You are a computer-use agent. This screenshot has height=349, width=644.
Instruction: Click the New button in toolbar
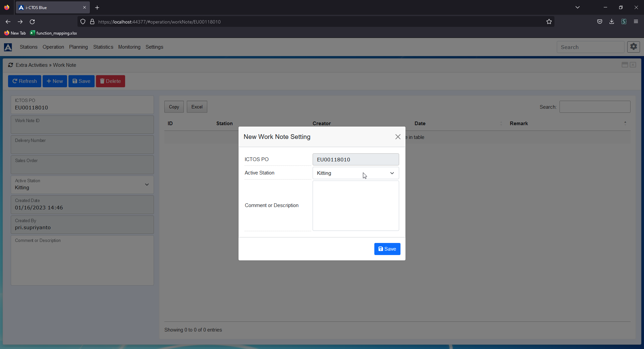[x=55, y=81]
